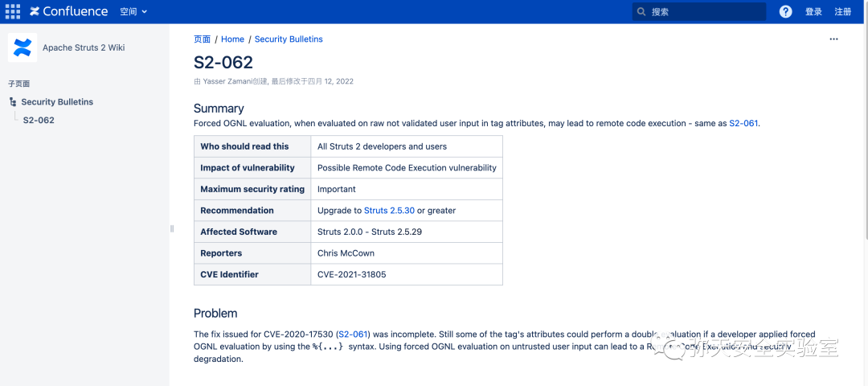This screenshot has height=386, width=868.
Task: Click the sidebar collapse handle
Action: pyautogui.click(x=172, y=228)
